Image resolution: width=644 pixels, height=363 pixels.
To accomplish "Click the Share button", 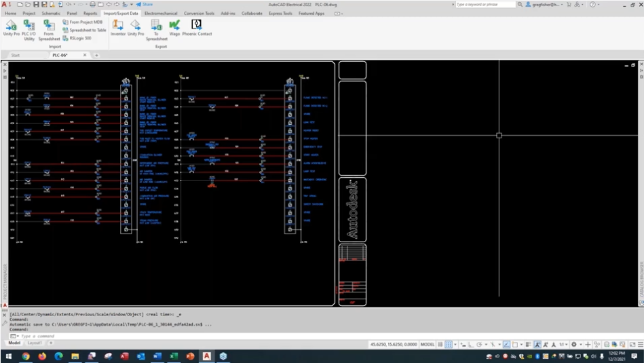I will click(x=145, y=5).
